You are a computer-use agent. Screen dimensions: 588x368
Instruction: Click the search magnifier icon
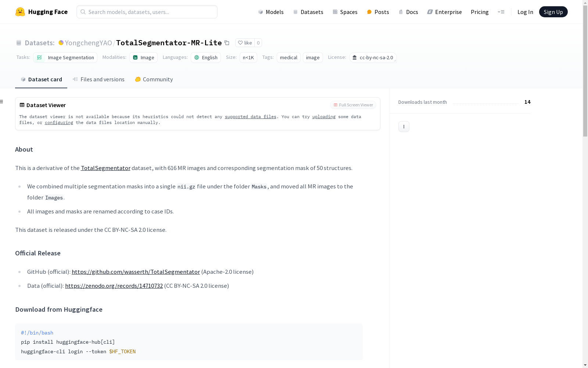[83, 12]
